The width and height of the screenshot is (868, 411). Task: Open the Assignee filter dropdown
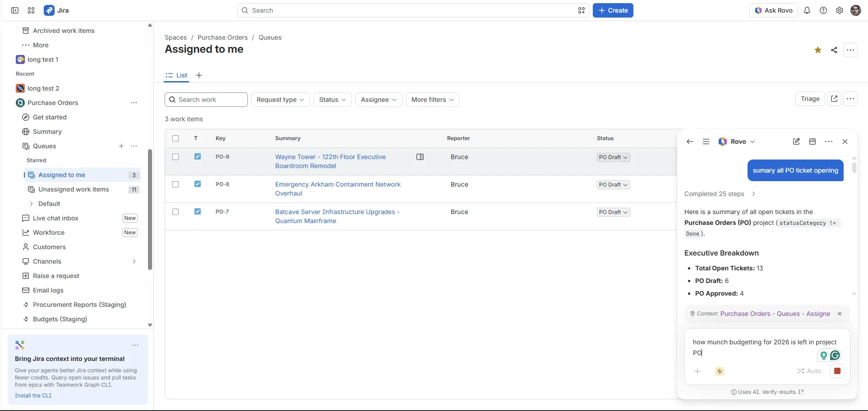pyautogui.click(x=379, y=100)
